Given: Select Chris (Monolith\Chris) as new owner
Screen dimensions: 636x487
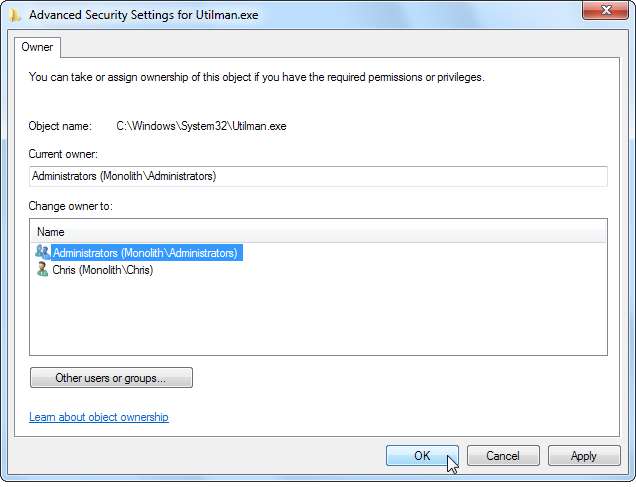Looking at the screenshot, I should (x=102, y=270).
